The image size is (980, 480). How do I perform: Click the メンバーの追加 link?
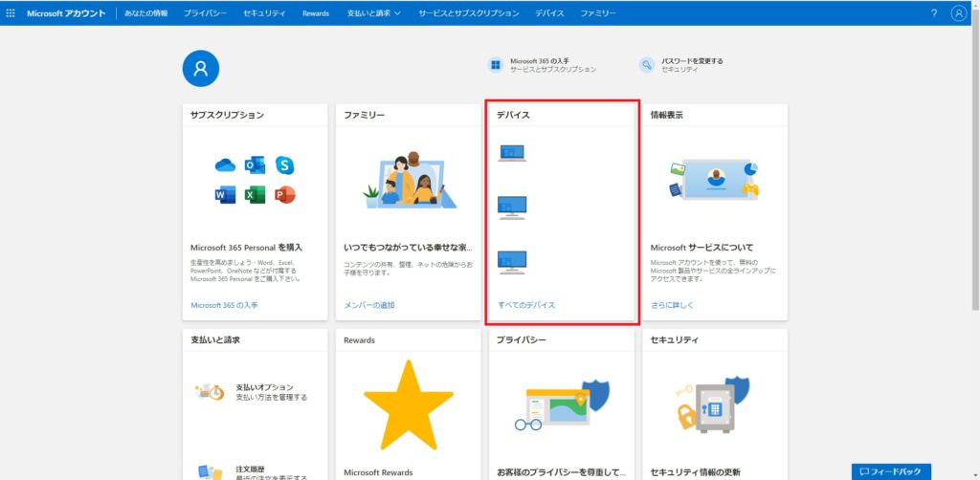coord(369,305)
